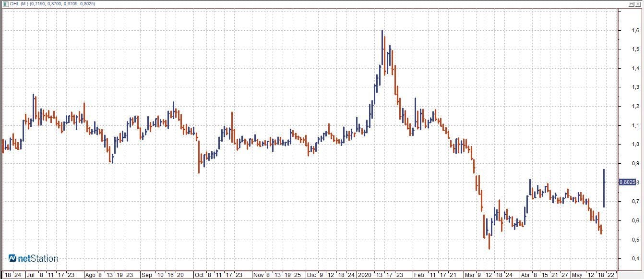Select the Jul label on time axis
The image size is (644, 279).
click(31, 275)
